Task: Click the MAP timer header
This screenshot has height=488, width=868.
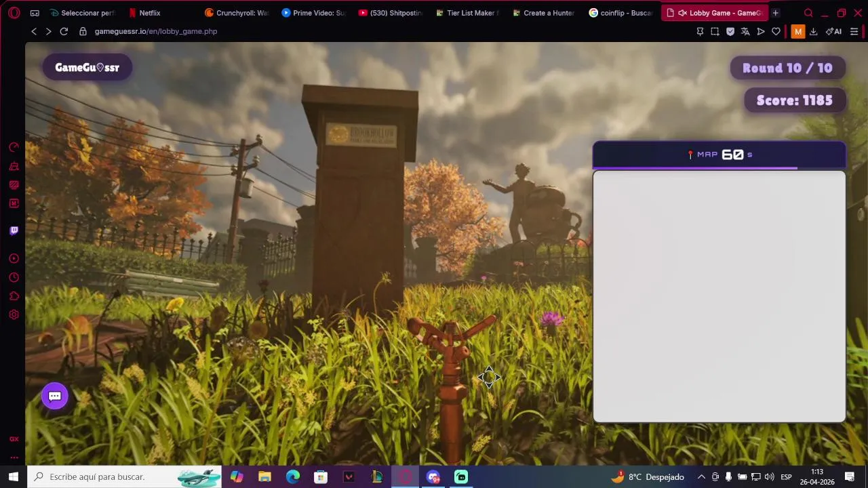Action: (x=719, y=155)
